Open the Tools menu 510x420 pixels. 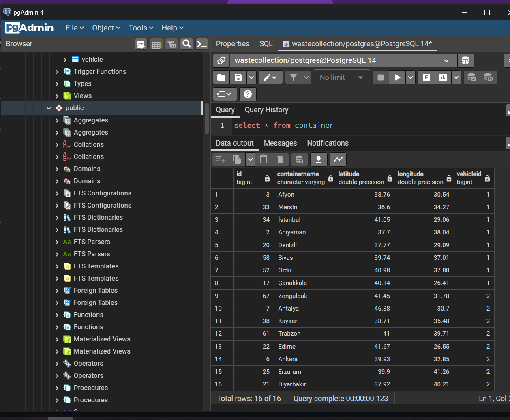141,28
